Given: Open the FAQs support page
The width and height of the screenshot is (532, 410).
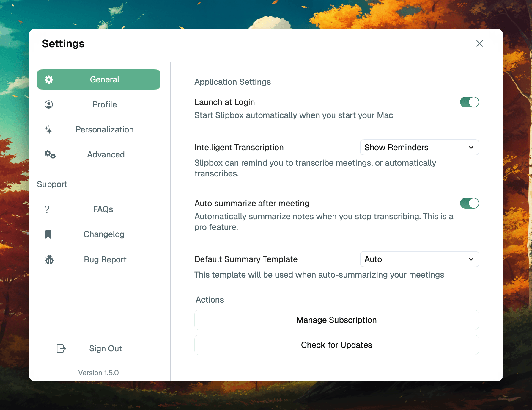Looking at the screenshot, I should pyautogui.click(x=99, y=209).
